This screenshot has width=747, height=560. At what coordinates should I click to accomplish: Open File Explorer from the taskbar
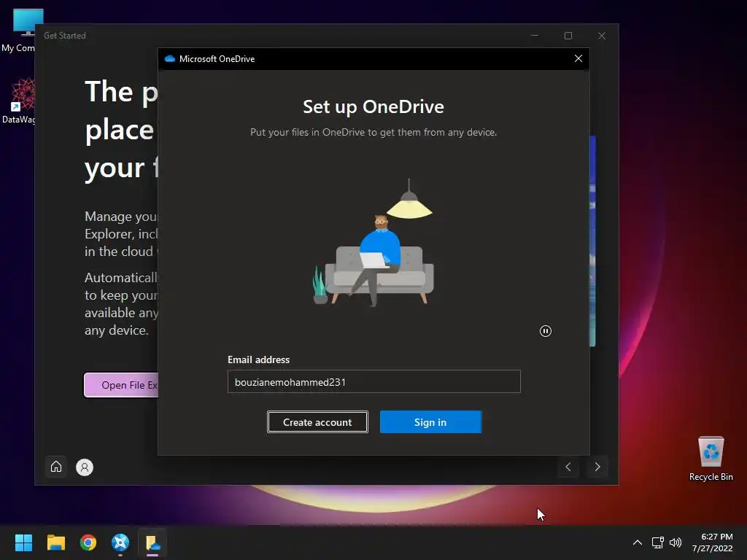tap(55, 542)
